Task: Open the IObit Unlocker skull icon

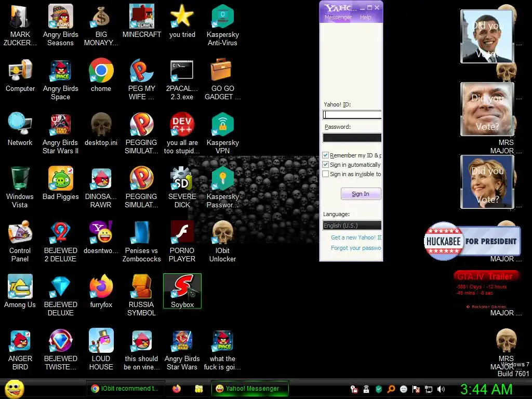Action: (x=222, y=241)
